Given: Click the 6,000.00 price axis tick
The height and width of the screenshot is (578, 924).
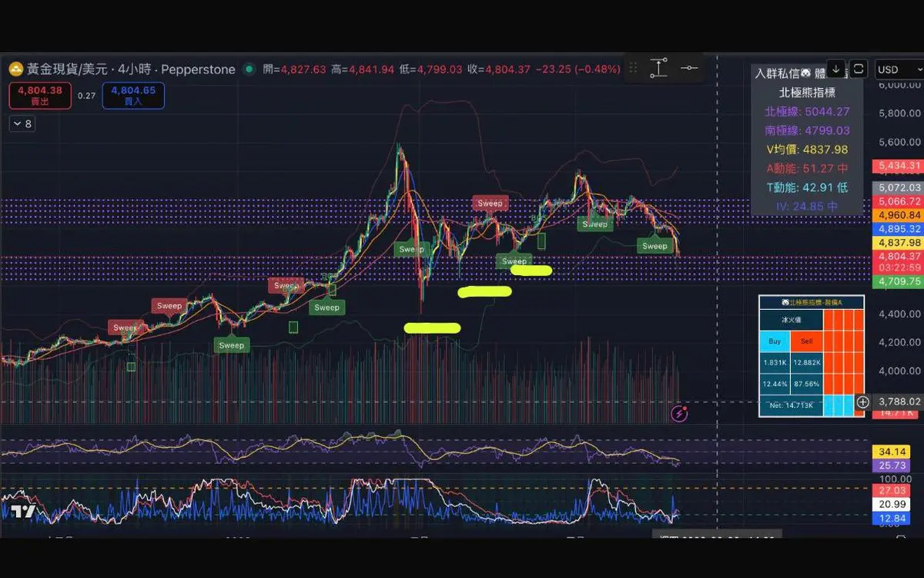Looking at the screenshot, I should coord(898,85).
